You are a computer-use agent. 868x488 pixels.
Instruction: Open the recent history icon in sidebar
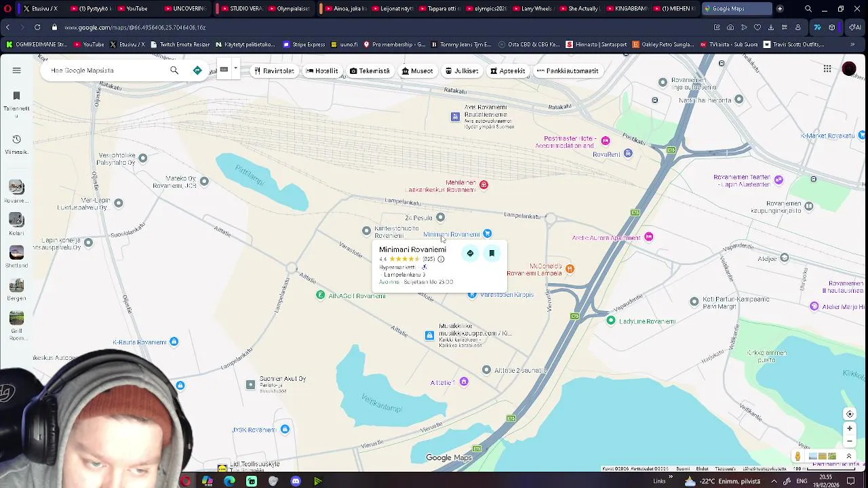pyautogui.click(x=17, y=139)
